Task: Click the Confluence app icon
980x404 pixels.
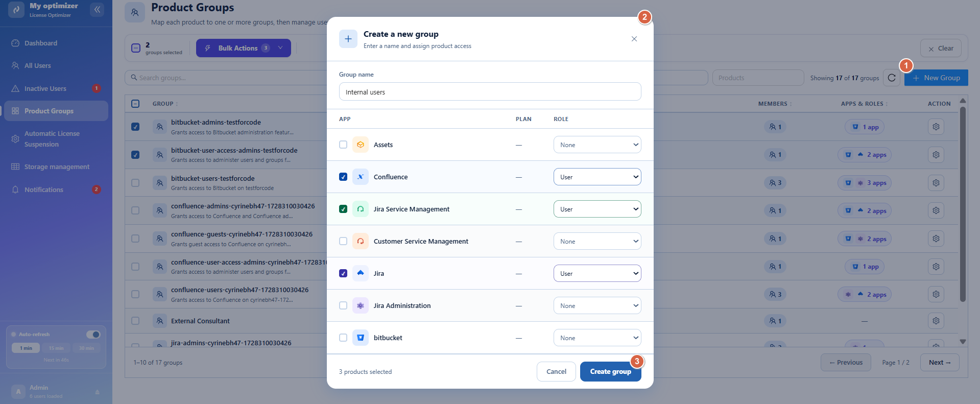Action: point(361,177)
